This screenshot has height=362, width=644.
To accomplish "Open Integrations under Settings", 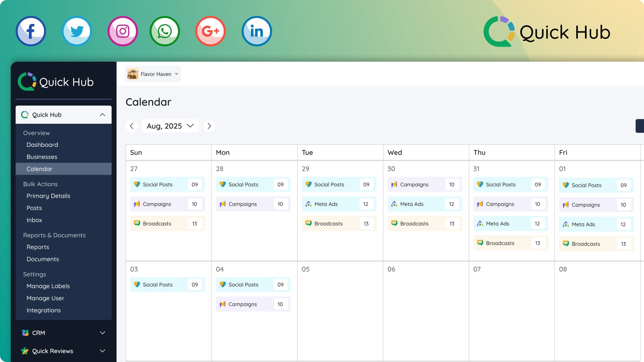I will (x=44, y=310).
